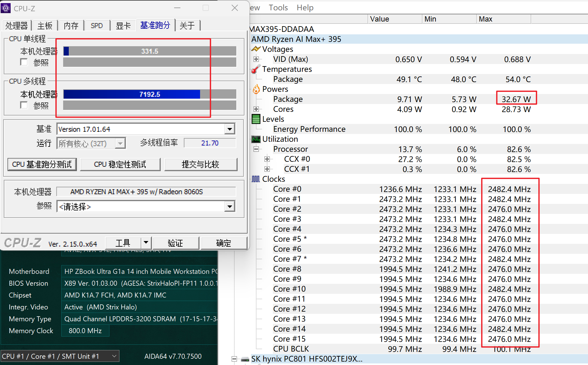Open the 参照 <请选择> processor dropdown
The width and height of the screenshot is (588, 365).
[x=229, y=206]
